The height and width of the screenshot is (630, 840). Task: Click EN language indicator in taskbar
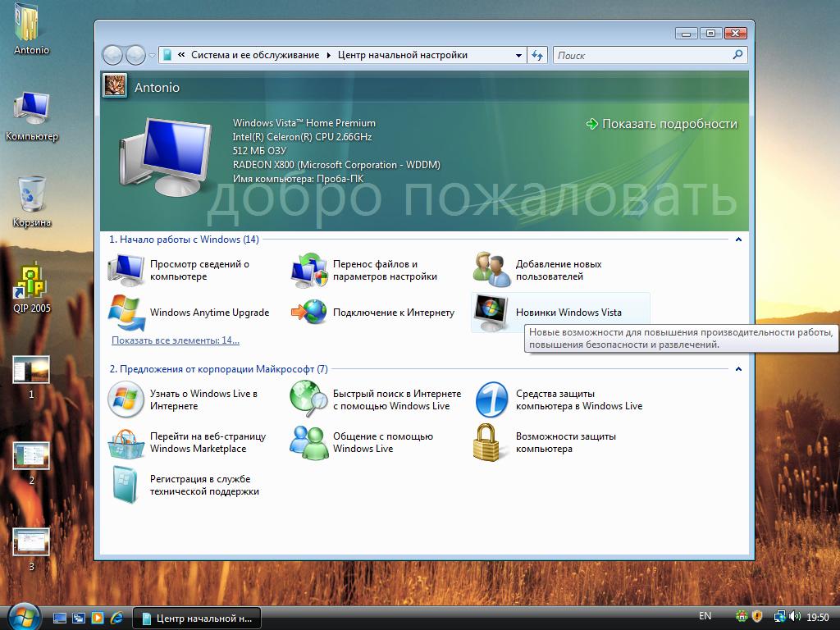tap(705, 616)
